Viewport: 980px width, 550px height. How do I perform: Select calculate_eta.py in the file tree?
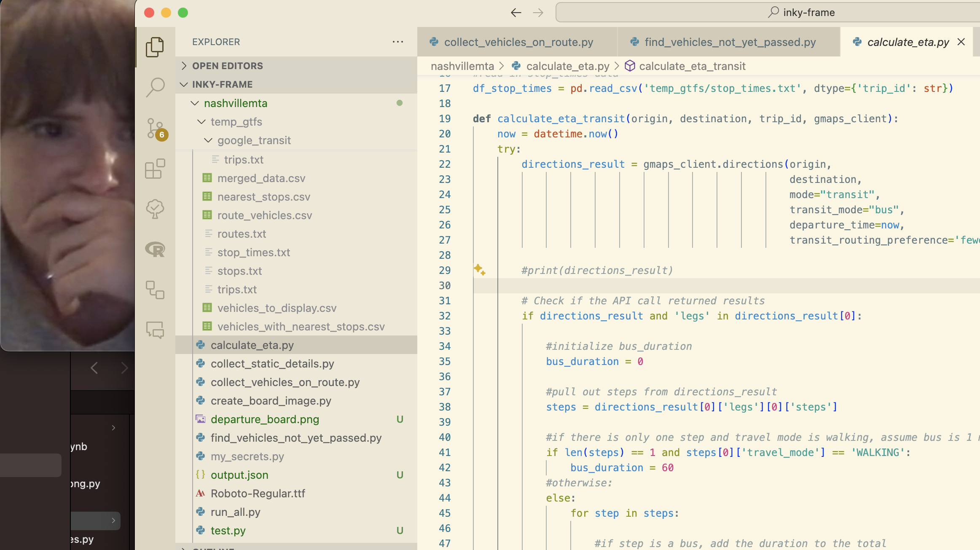click(x=296, y=345)
